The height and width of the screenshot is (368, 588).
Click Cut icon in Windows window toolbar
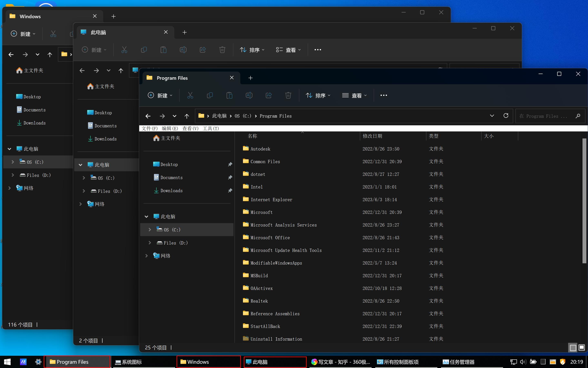click(53, 34)
